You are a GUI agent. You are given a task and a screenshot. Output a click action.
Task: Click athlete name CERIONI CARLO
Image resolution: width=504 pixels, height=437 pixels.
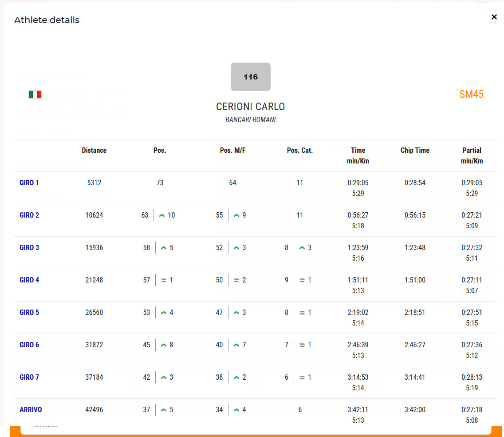click(x=251, y=107)
